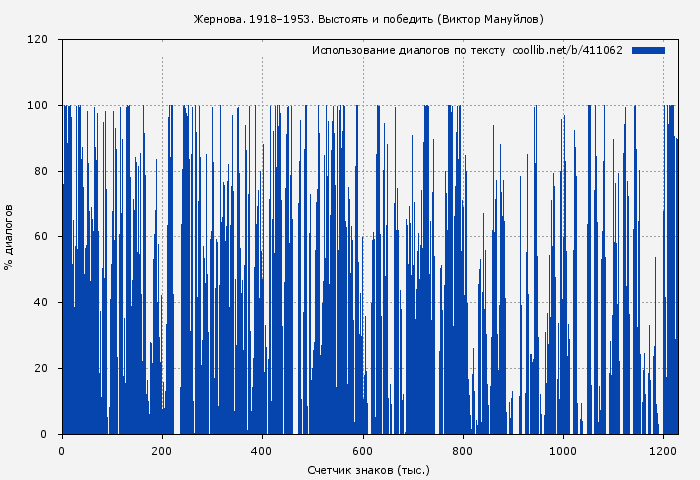The image size is (700, 480).
Task: Click the 0 label on the vertical axis
Action: click(x=44, y=434)
